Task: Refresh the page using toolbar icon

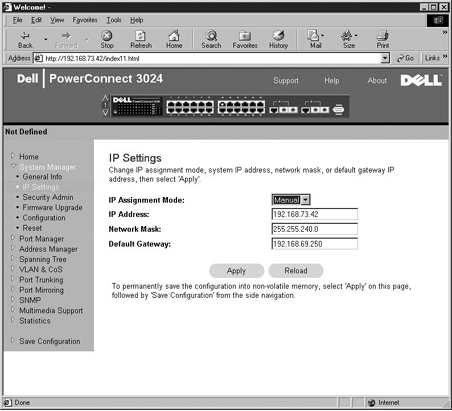Action: (x=141, y=35)
